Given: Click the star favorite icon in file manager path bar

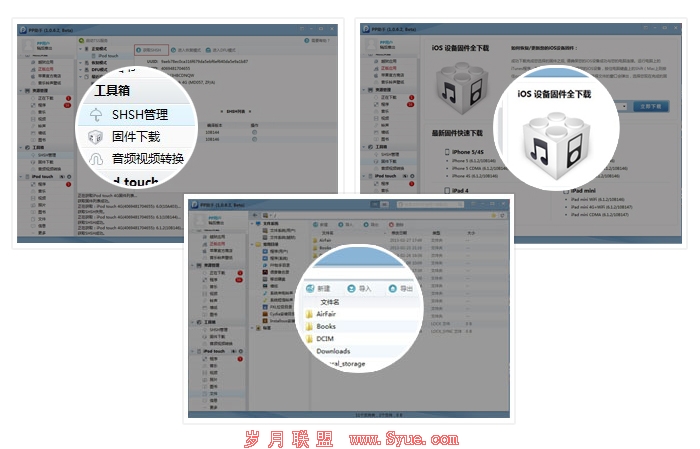Looking at the screenshot, I should click(x=494, y=215).
